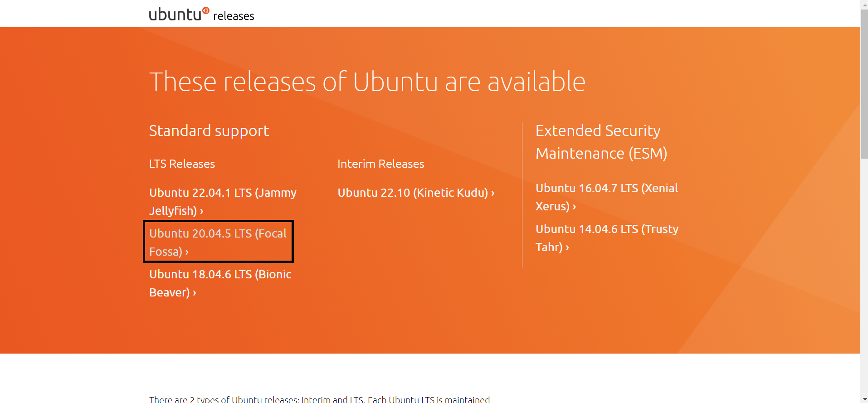Click the 'Extended Security Maintenance (ESM)' heading
This screenshot has height=403, width=868.
point(601,142)
